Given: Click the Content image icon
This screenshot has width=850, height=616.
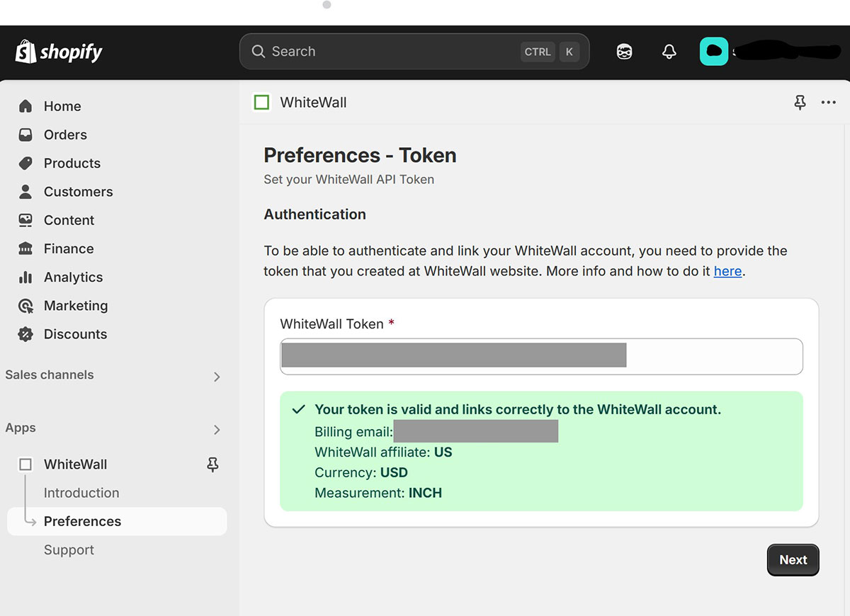Looking at the screenshot, I should [x=25, y=220].
